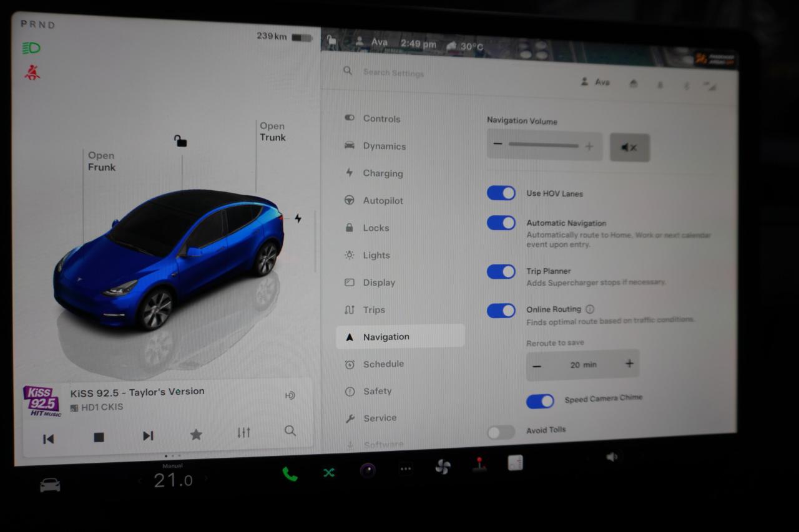The width and height of the screenshot is (799, 532).
Task: Stop the radio playback
Action: coord(99,437)
